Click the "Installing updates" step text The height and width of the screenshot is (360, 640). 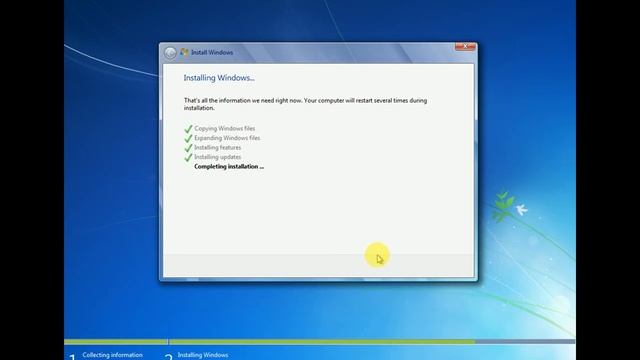218,157
